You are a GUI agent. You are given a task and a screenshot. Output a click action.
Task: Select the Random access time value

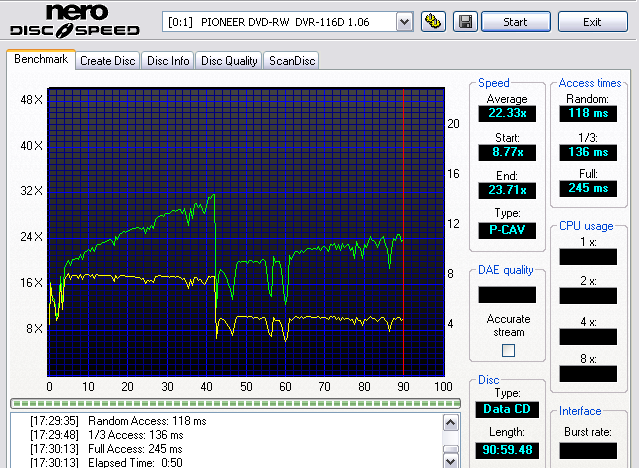tap(586, 115)
